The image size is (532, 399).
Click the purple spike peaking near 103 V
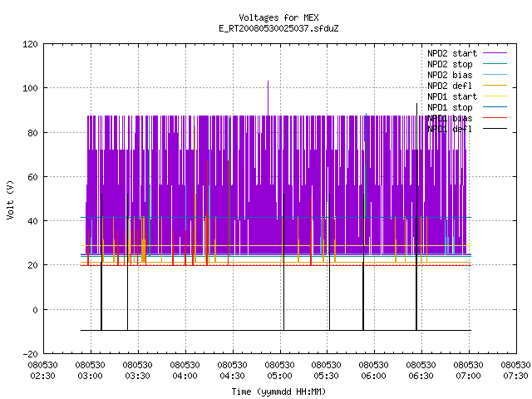pyautogui.click(x=268, y=98)
